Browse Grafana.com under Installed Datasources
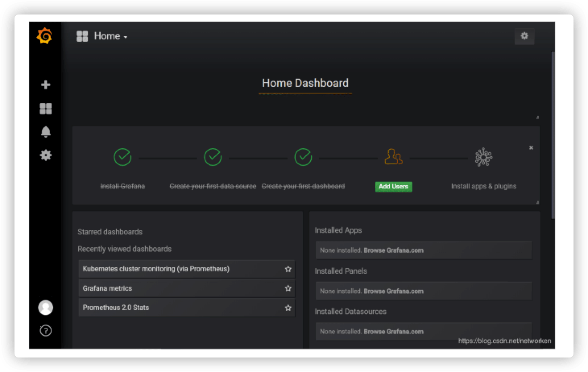Viewport: 588px width, 372px height. click(x=393, y=332)
